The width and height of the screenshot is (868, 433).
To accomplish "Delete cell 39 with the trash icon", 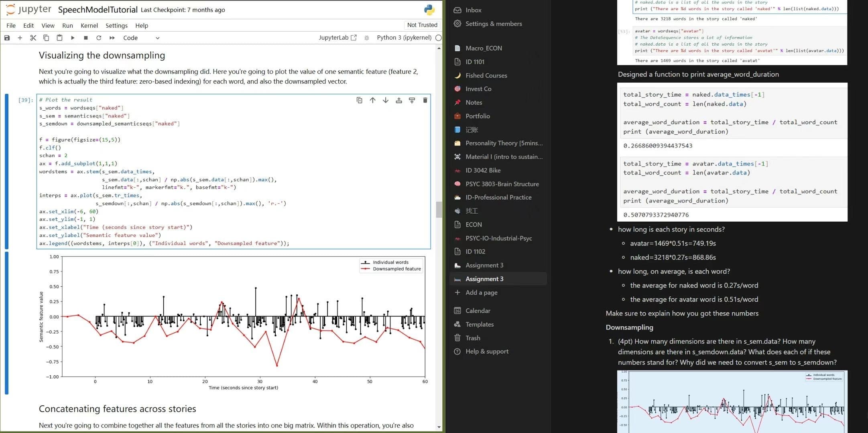I will [x=425, y=100].
